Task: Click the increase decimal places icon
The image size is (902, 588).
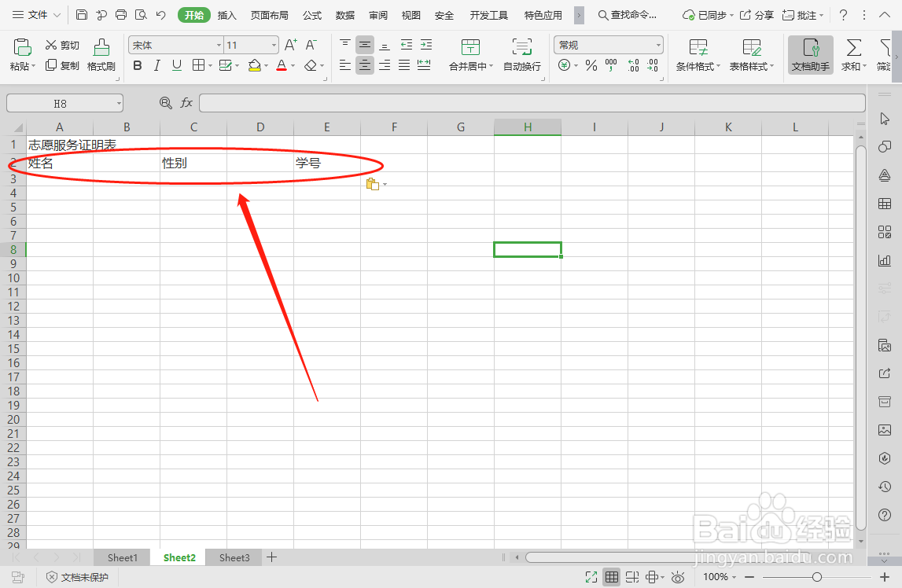Action: (x=633, y=65)
